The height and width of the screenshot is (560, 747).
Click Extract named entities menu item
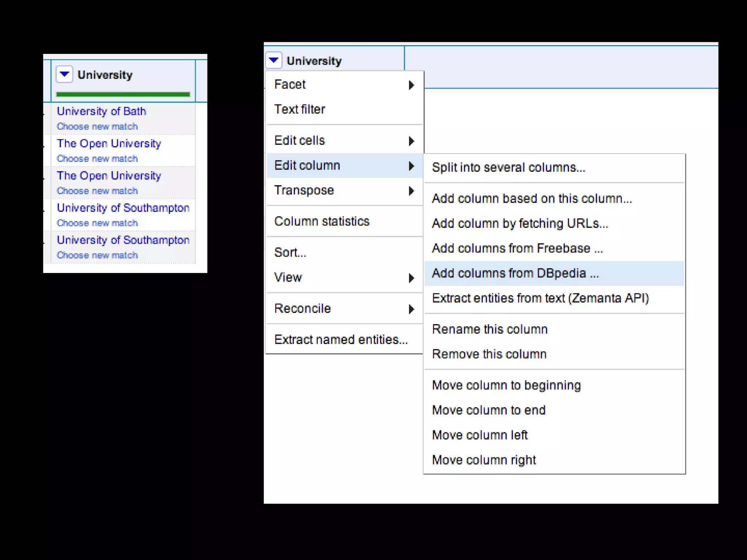click(341, 340)
